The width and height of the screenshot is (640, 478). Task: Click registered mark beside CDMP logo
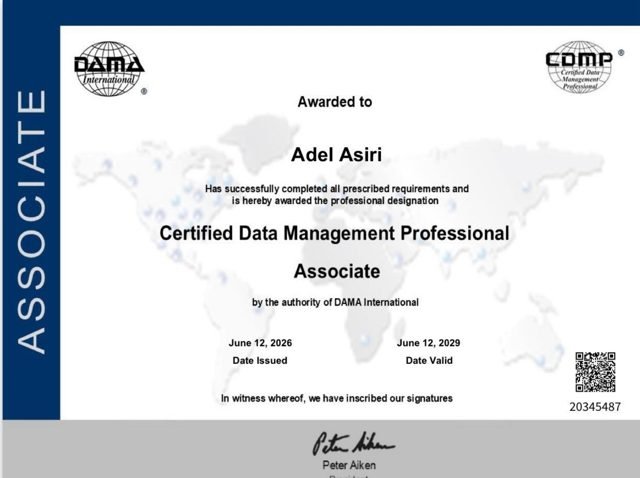click(621, 53)
